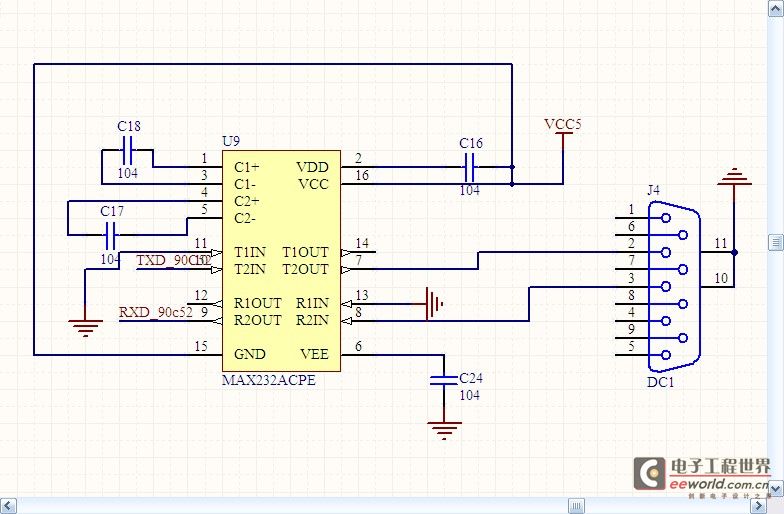Select the C18 designator text
The image size is (784, 514).
point(129,126)
